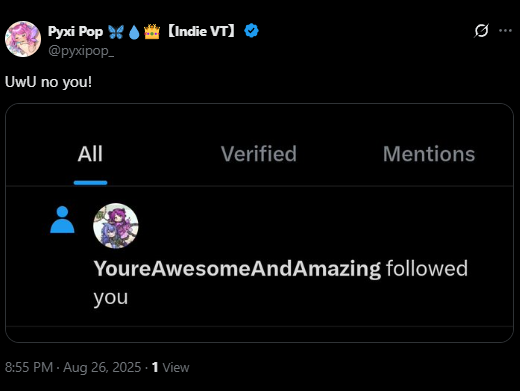Click the blue underline beneath All tab
Viewport: 520px width, 391px height.
(x=90, y=183)
